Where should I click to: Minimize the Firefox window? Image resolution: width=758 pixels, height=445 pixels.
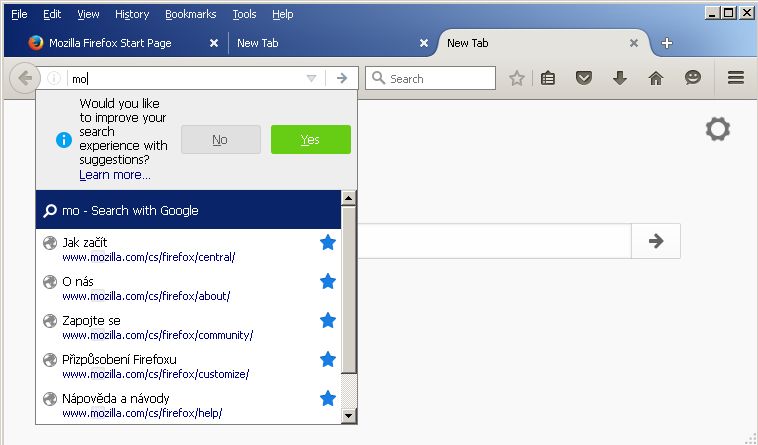[x=712, y=13]
